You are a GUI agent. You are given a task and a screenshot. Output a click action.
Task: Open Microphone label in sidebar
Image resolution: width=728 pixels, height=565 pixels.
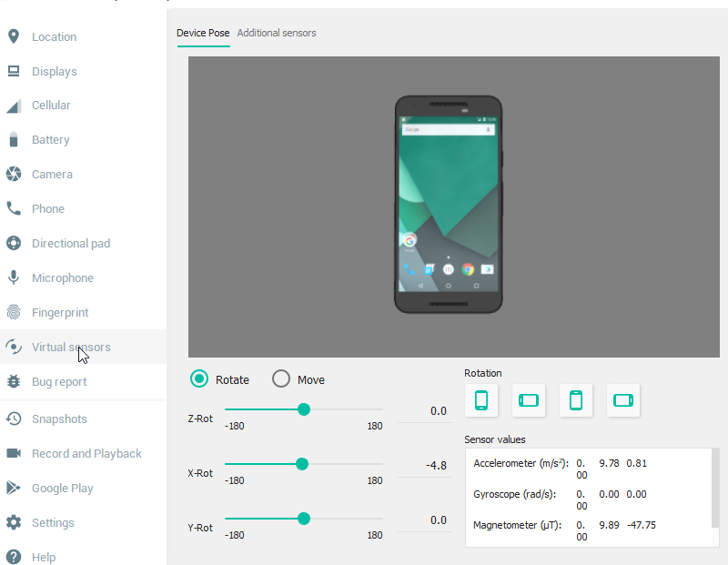pos(63,277)
